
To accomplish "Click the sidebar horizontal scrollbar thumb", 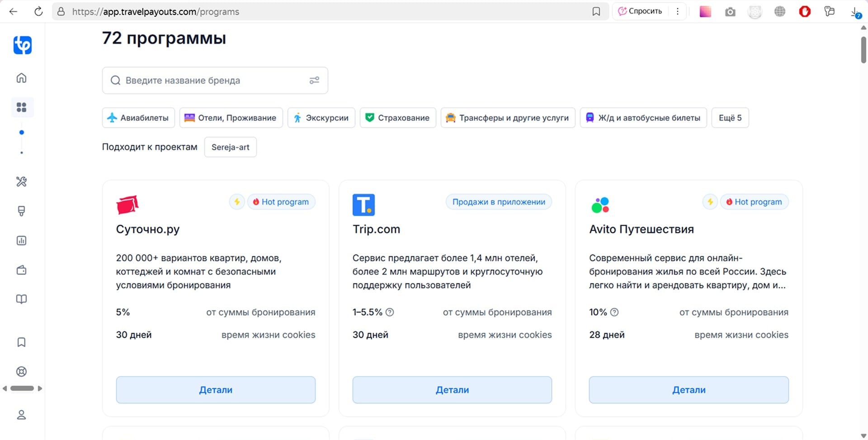I will click(22, 389).
